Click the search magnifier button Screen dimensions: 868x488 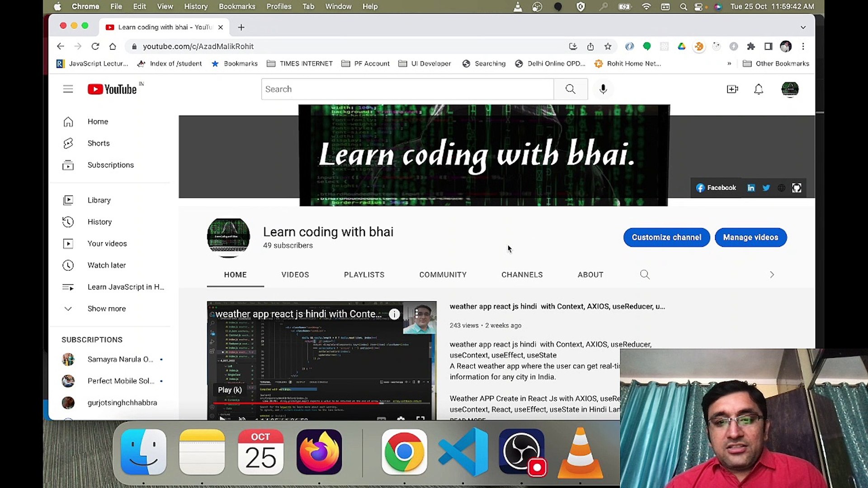pyautogui.click(x=571, y=89)
